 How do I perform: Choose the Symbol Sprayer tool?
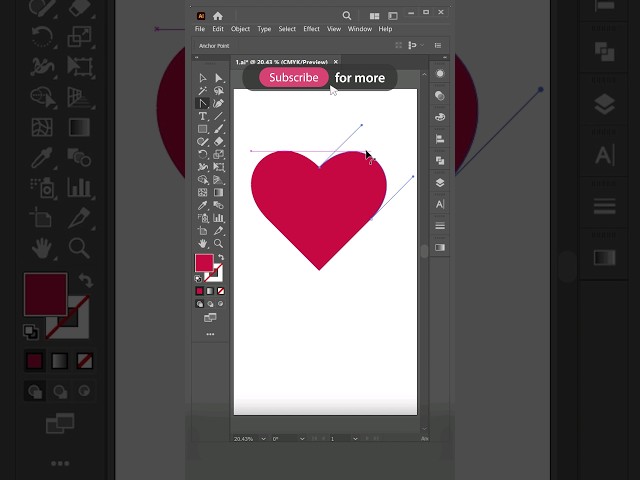[x=202, y=218]
